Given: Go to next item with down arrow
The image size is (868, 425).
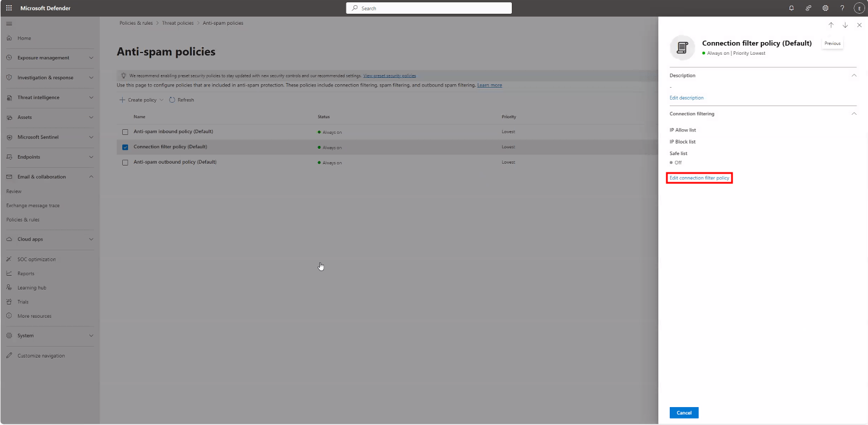Looking at the screenshot, I should click(846, 25).
